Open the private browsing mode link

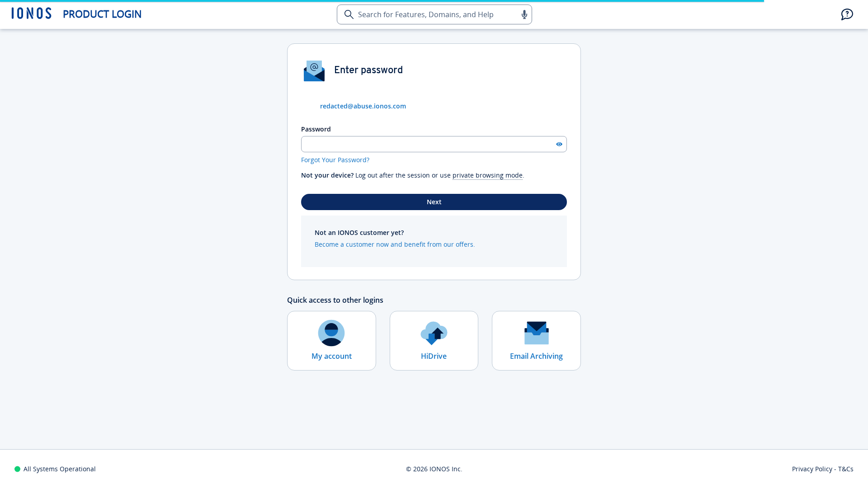(487, 175)
